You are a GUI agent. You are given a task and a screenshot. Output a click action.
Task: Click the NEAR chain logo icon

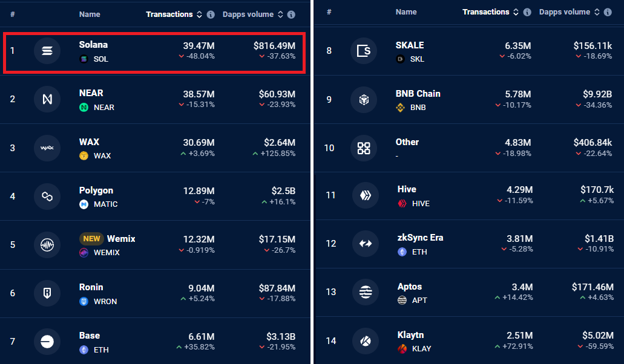(x=47, y=100)
